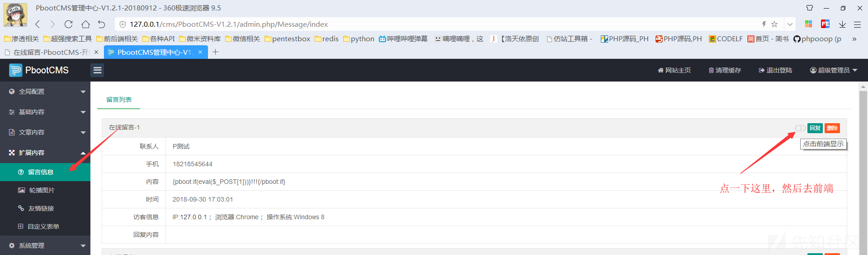Open the browser downloads icon
The height and width of the screenshot is (255, 868).
[x=842, y=24]
